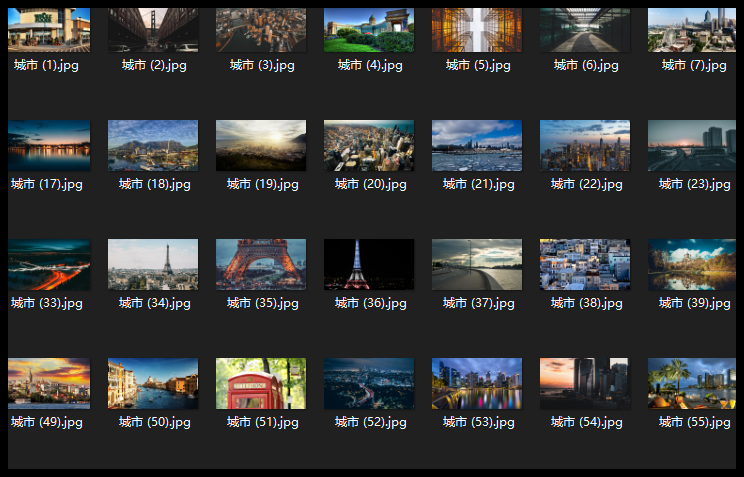Select the 城市 (34).jpg Eiffel Tower thumbnail
The height and width of the screenshot is (477, 744).
coord(153,264)
